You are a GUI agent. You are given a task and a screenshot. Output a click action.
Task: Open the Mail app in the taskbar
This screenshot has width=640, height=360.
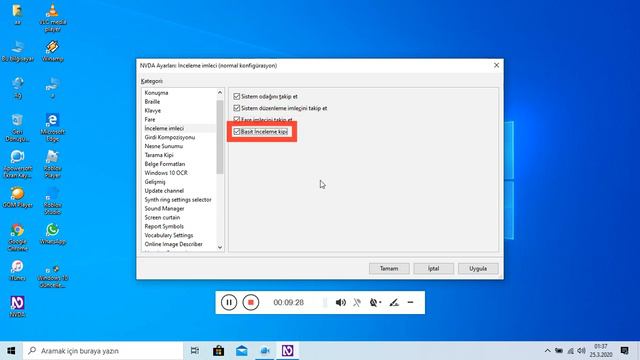pyautogui.click(x=242, y=351)
